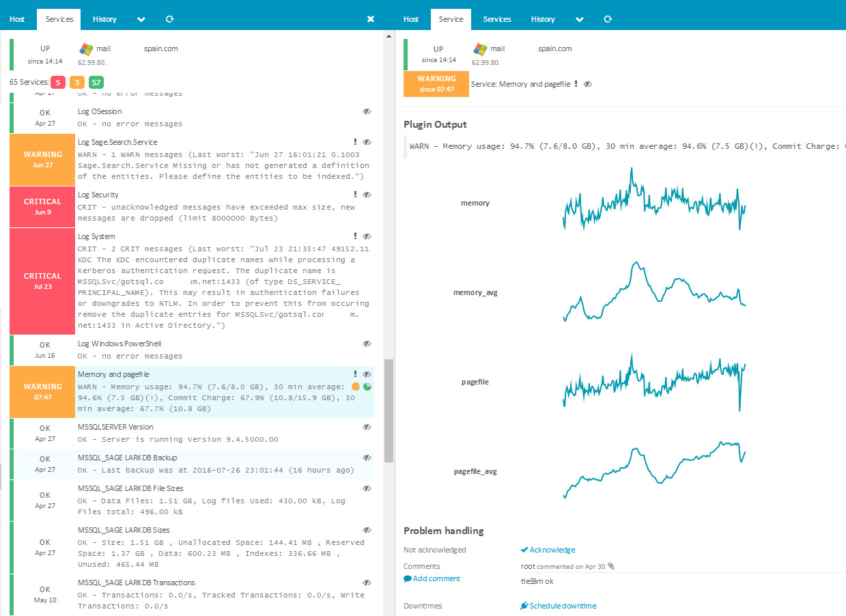Image resolution: width=846 pixels, height=616 pixels.
Task: Open the Log Security critical entry
Action: (x=98, y=195)
